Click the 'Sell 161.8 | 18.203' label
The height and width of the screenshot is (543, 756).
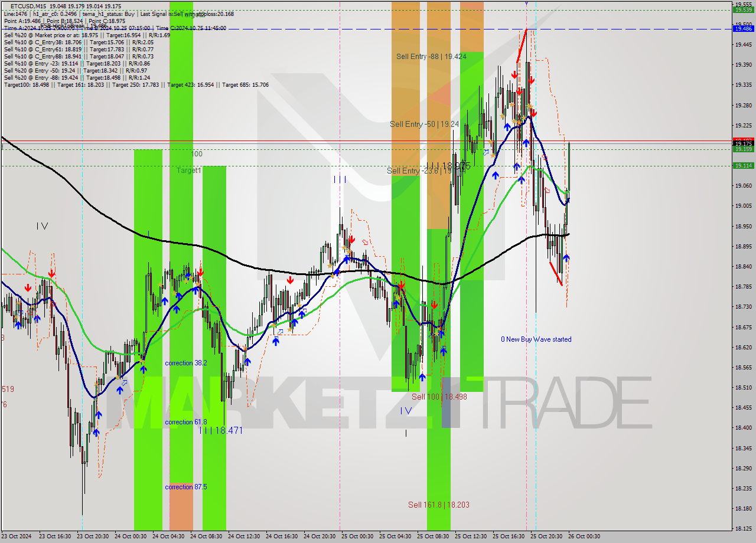[439, 505]
